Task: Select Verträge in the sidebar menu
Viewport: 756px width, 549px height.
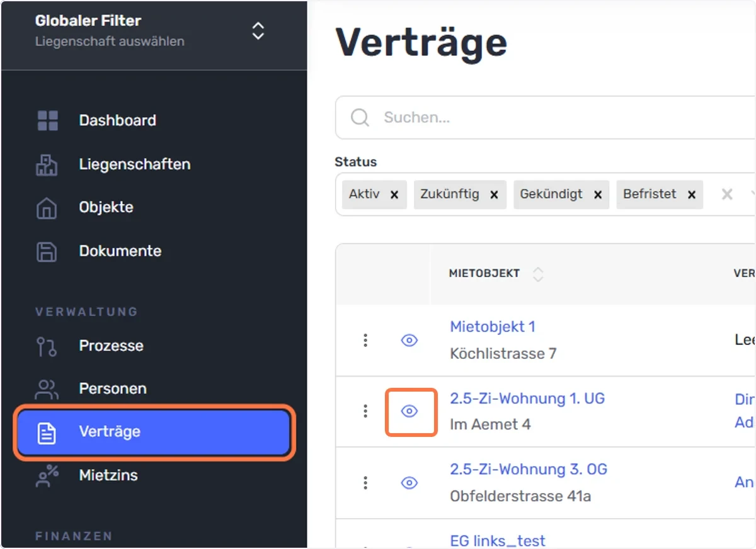Action: 154,433
